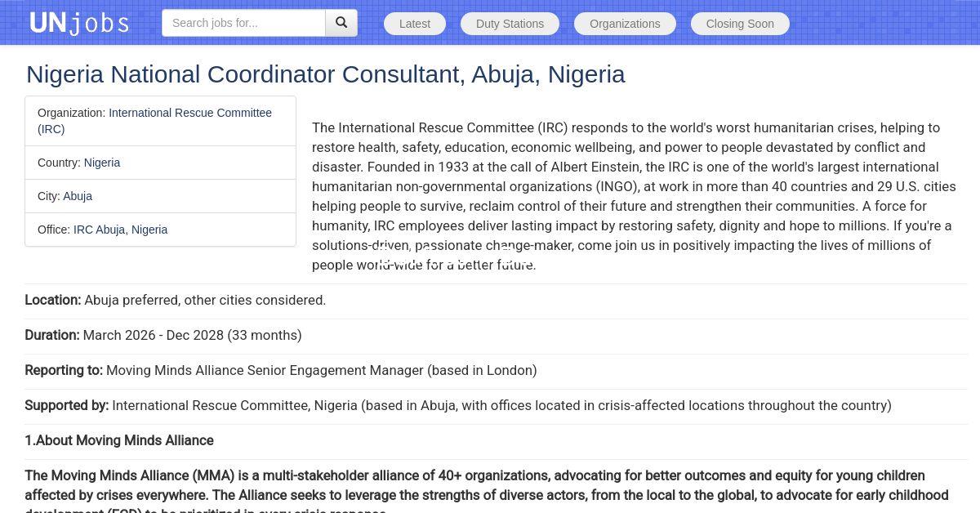The width and height of the screenshot is (980, 513).
Task: Click the Duration March 2026 line
Action: click(163, 335)
